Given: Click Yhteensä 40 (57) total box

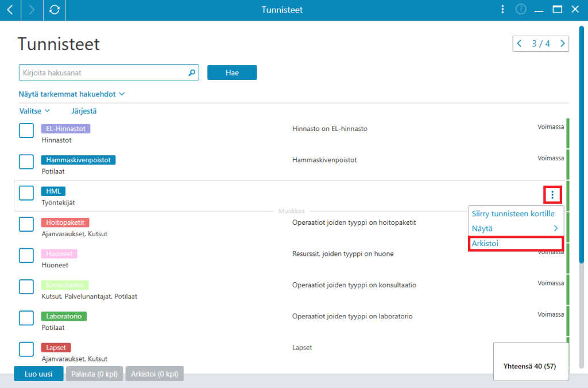Looking at the screenshot, I should pos(531,362).
